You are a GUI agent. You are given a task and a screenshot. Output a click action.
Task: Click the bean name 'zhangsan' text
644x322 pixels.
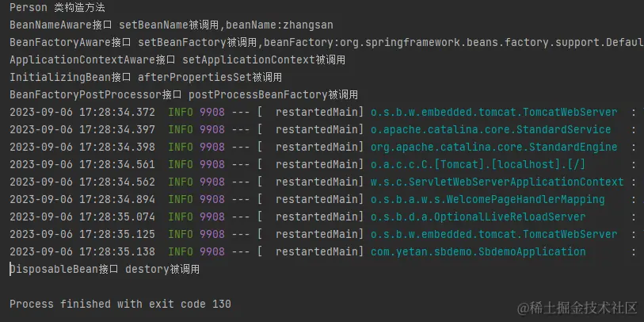(308, 25)
